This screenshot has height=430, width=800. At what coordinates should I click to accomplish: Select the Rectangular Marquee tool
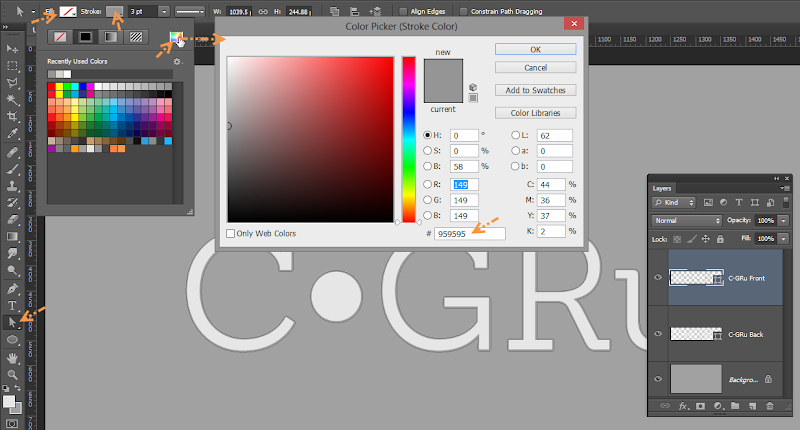click(x=12, y=66)
